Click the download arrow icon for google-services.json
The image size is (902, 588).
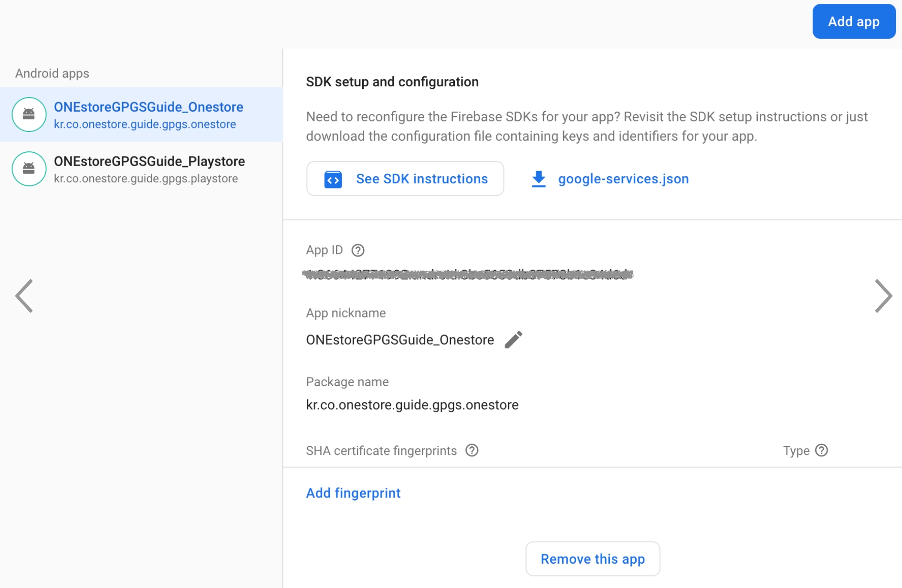538,179
